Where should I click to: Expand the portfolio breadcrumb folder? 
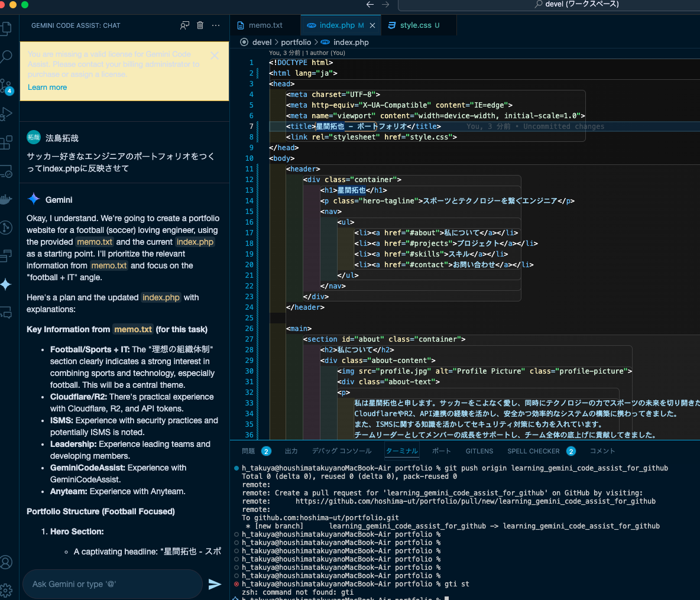click(x=296, y=42)
